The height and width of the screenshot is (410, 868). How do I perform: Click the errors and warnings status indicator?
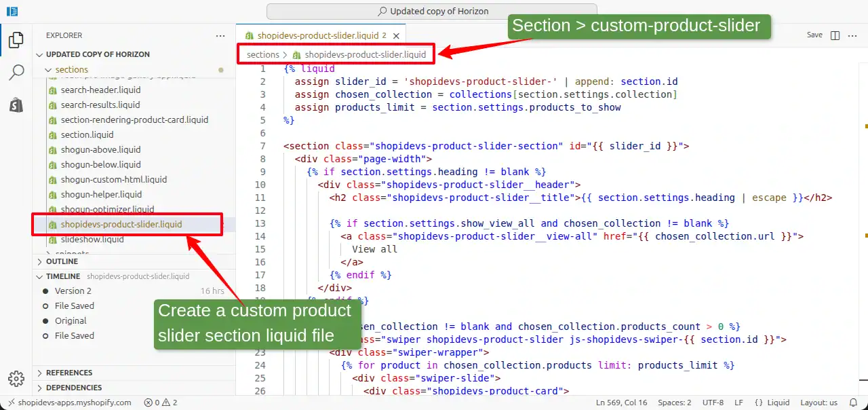(x=161, y=403)
